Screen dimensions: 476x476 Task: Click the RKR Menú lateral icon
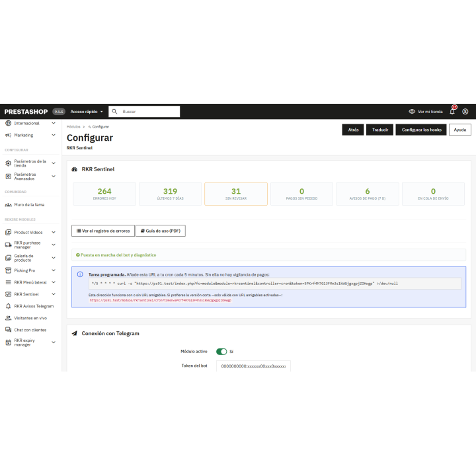click(x=8, y=282)
